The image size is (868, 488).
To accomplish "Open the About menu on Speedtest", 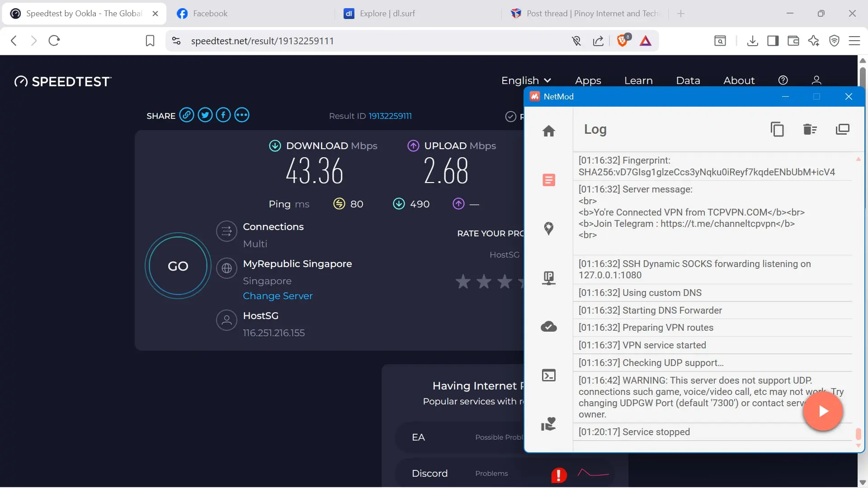I will tap(739, 80).
